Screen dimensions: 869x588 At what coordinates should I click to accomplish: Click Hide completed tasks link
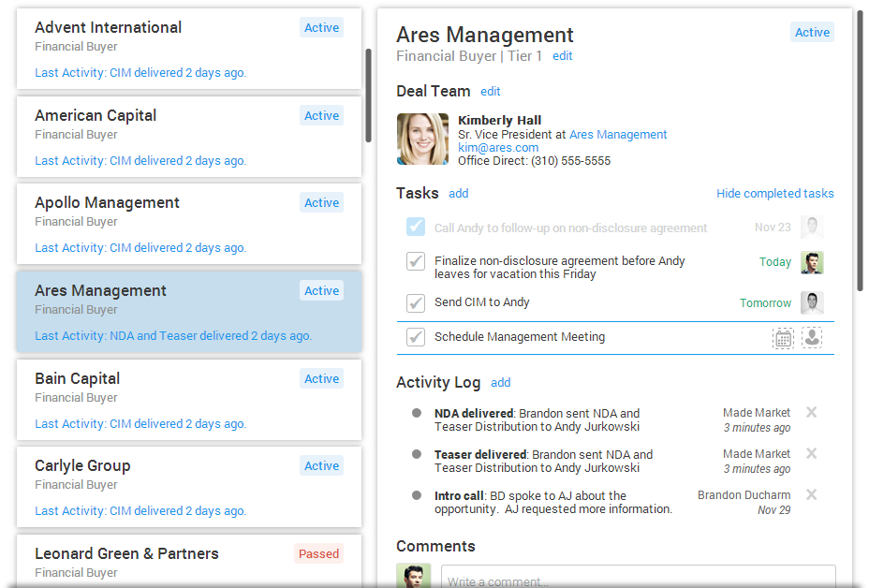(x=774, y=194)
